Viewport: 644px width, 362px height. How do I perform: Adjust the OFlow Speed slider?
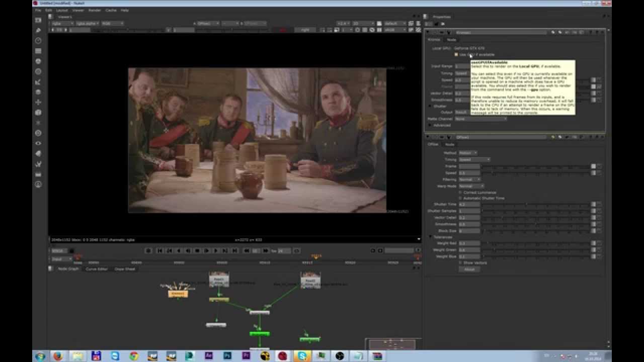(536, 173)
